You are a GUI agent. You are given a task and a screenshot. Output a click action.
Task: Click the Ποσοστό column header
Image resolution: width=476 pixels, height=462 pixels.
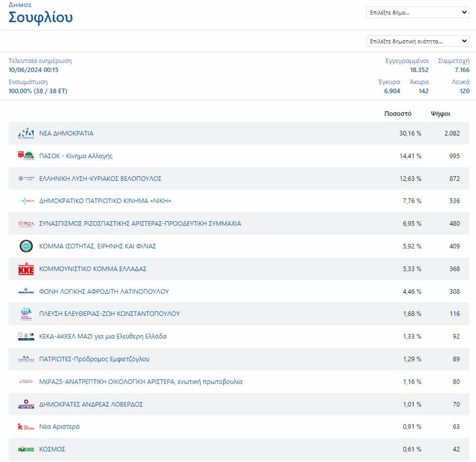pyautogui.click(x=397, y=114)
